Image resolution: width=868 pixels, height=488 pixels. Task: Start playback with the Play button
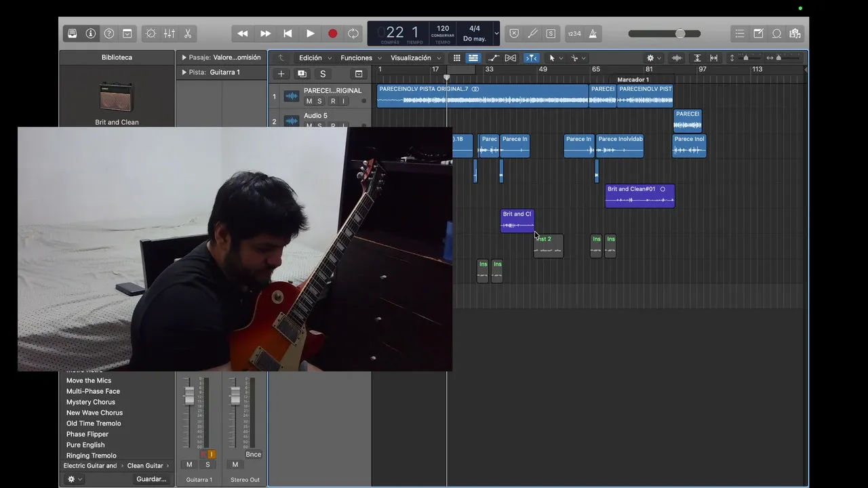point(310,33)
